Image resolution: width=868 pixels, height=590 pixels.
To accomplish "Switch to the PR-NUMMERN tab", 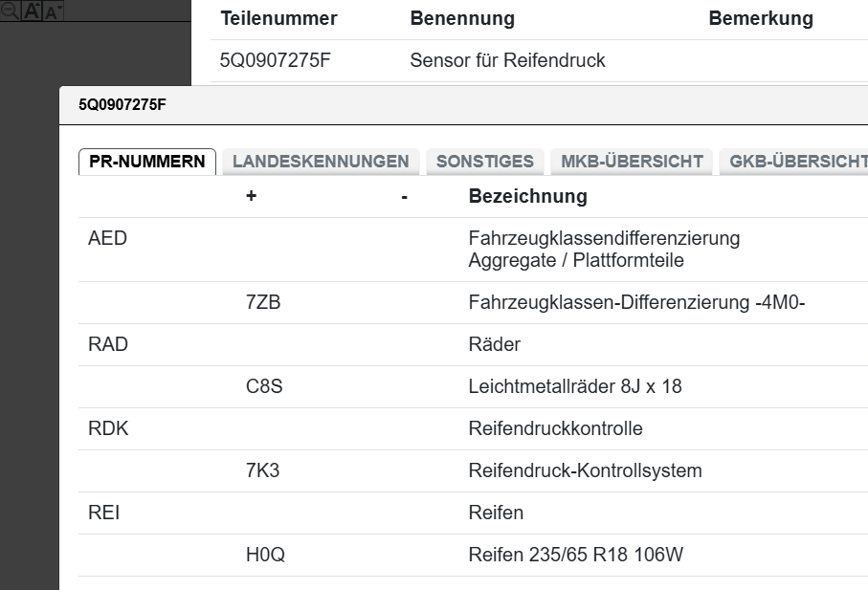I will pyautogui.click(x=146, y=162).
